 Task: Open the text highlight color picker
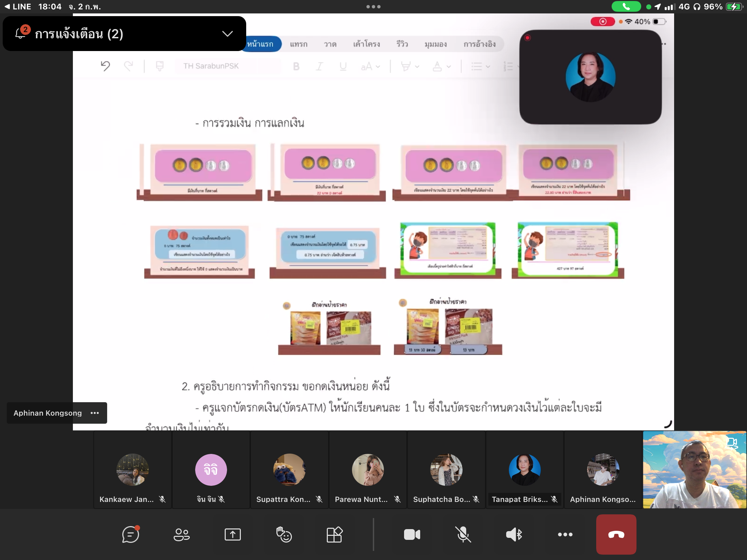[x=410, y=66]
